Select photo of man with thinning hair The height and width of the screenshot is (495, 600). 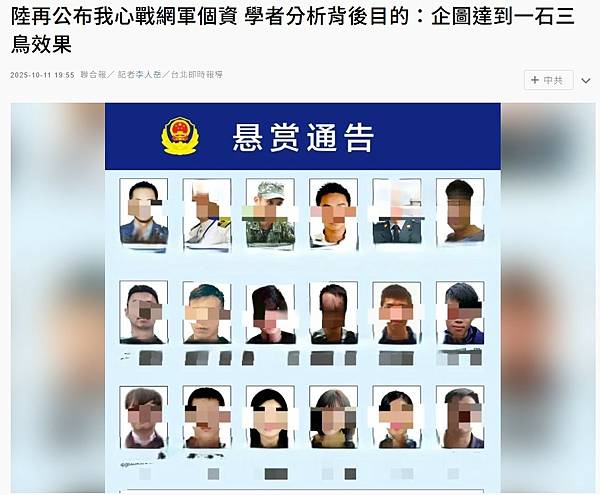tap(333, 313)
